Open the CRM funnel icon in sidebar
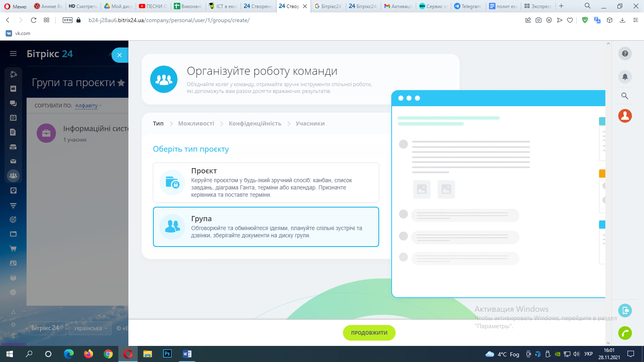 click(13, 205)
